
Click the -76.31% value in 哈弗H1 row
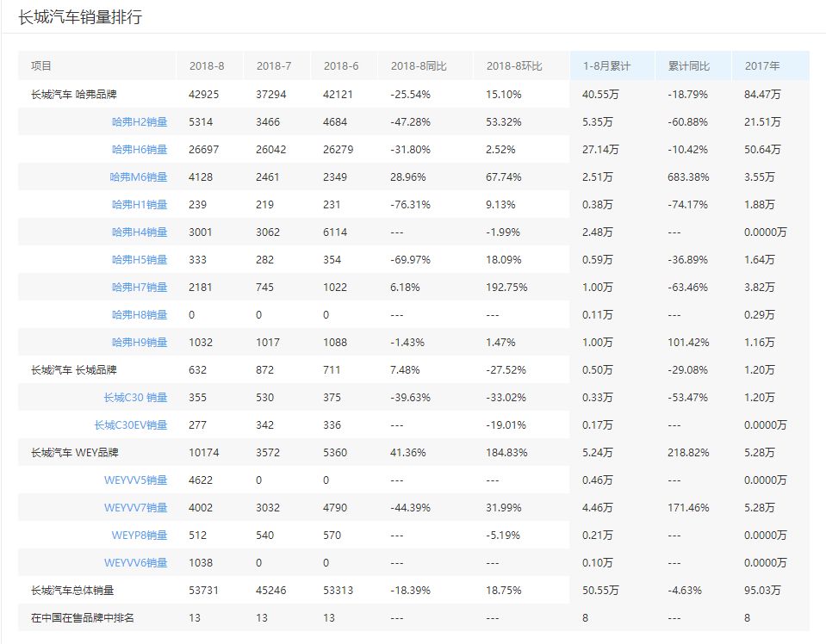[410, 205]
